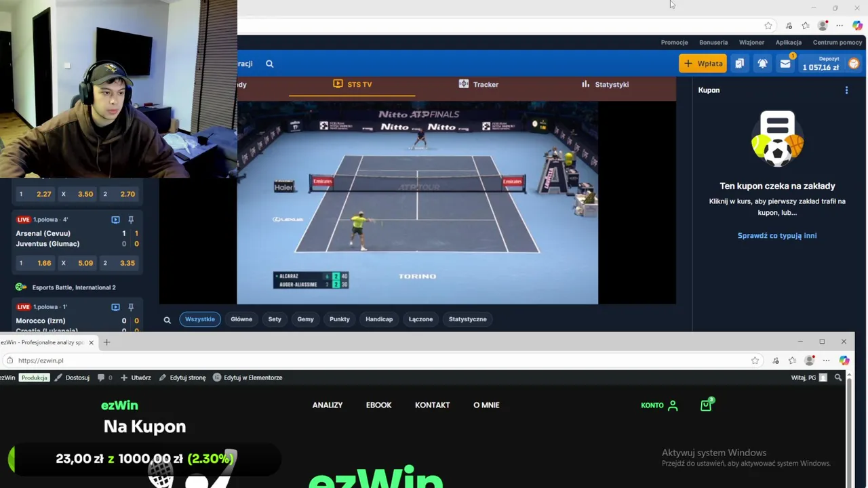Select odds 2.27 in top match row
Viewport: 868px width, 488px height.
[x=35, y=194]
